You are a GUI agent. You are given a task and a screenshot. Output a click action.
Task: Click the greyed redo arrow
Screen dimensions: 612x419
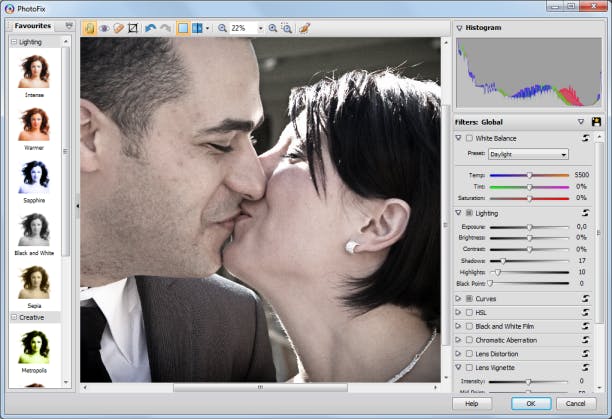165,28
